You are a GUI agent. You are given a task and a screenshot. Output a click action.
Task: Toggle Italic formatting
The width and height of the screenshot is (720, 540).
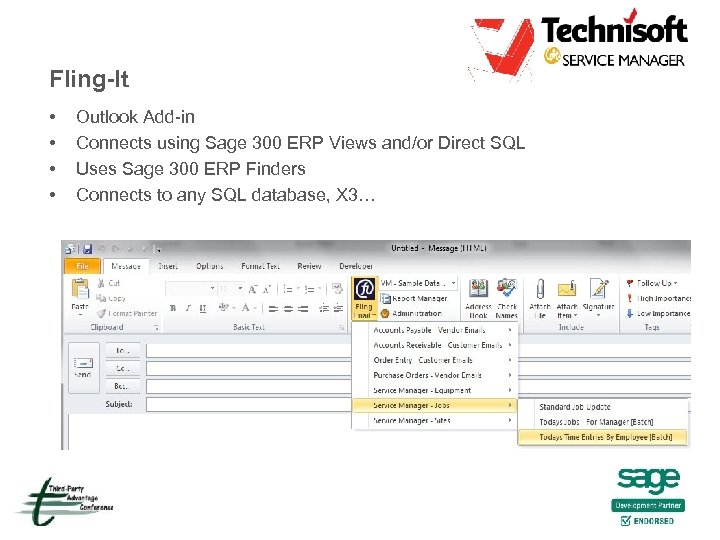click(x=188, y=308)
